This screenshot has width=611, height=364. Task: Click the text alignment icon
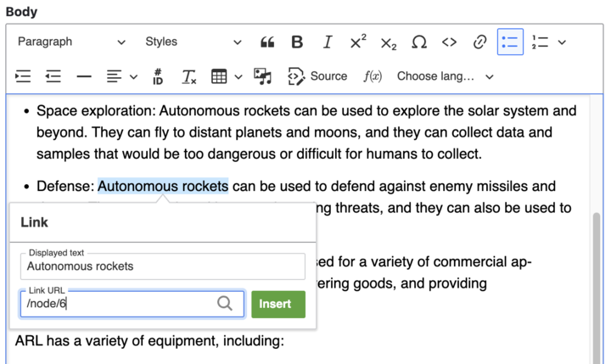click(115, 76)
